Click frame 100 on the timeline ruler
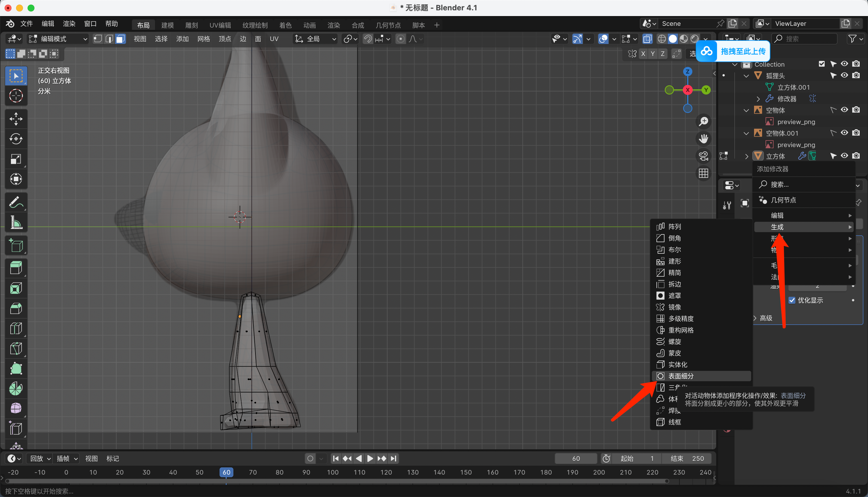 pyautogui.click(x=333, y=472)
